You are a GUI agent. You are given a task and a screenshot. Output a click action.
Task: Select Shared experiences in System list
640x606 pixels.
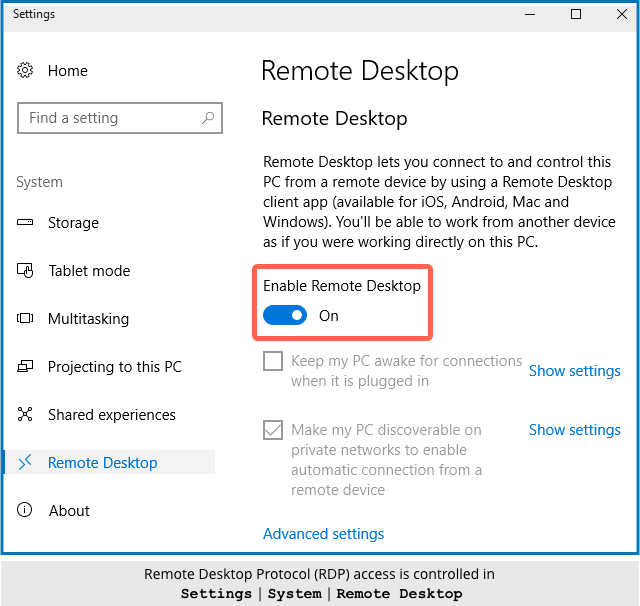point(111,415)
